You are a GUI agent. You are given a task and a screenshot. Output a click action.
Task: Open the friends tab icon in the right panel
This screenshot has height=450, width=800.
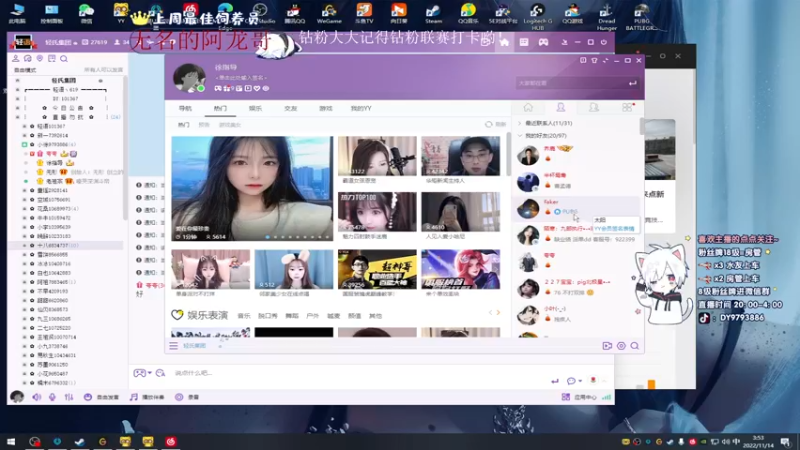pos(561,107)
